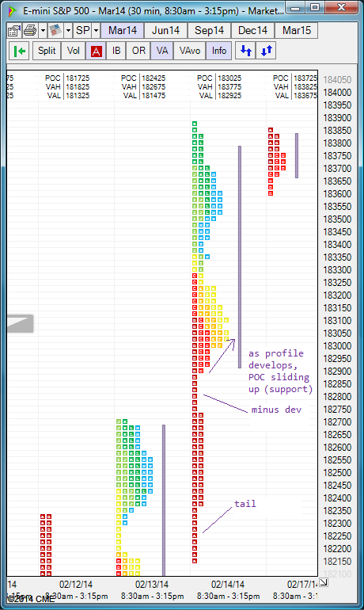Screen dimensions: 364x610
Task: Switch to the Mar14 contract tab
Action: (x=123, y=30)
